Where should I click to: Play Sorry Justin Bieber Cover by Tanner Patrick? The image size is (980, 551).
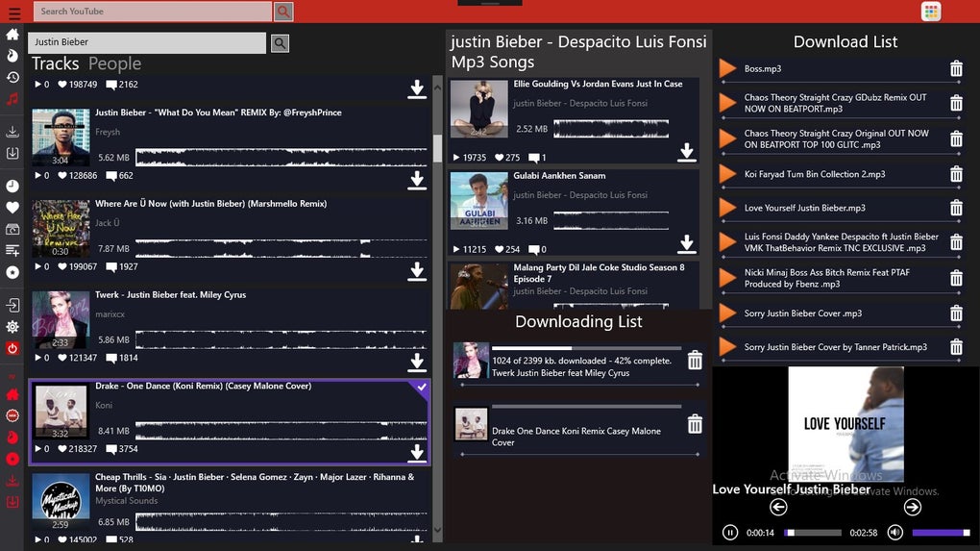tap(727, 347)
